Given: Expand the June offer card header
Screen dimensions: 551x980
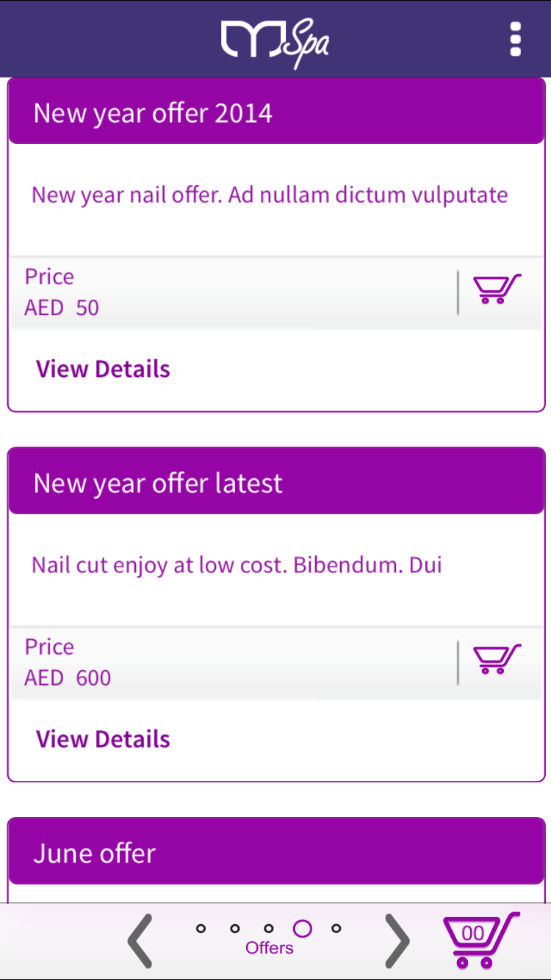Looking at the screenshot, I should [275, 853].
